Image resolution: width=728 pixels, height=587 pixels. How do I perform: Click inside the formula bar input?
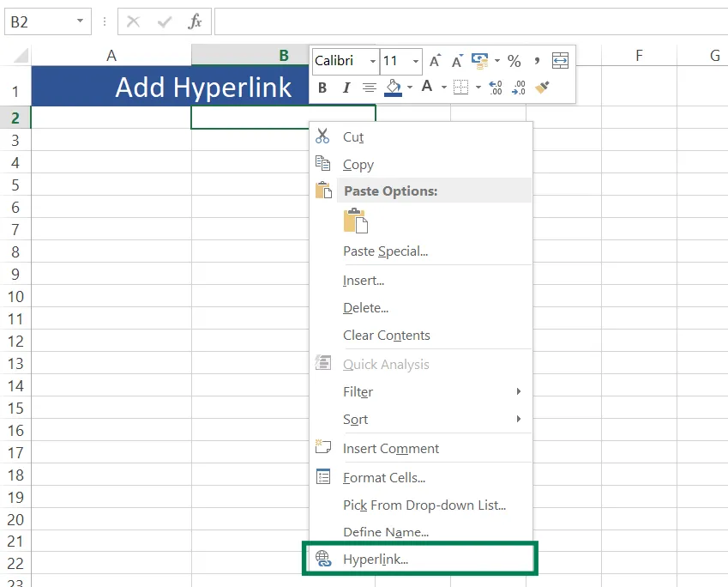coord(471,21)
